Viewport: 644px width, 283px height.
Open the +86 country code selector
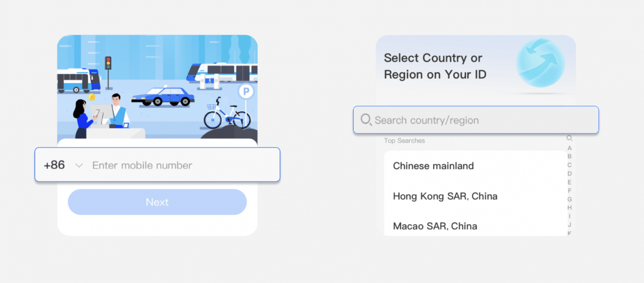coord(54,165)
